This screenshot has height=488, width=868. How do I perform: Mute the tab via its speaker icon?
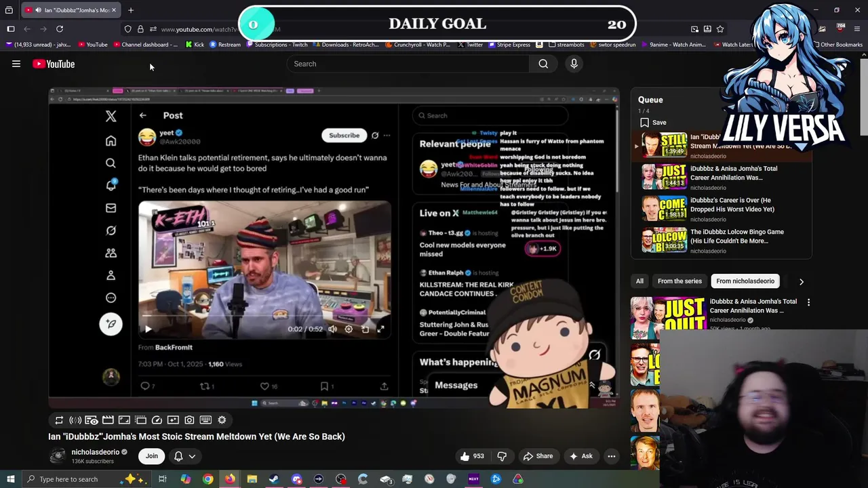click(38, 10)
